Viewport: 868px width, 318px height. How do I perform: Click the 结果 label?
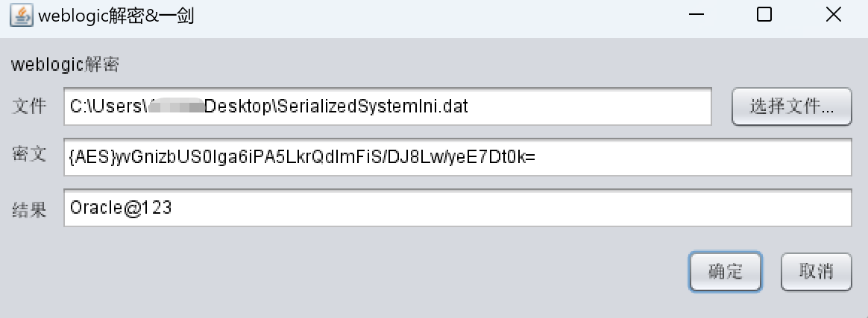click(x=29, y=209)
